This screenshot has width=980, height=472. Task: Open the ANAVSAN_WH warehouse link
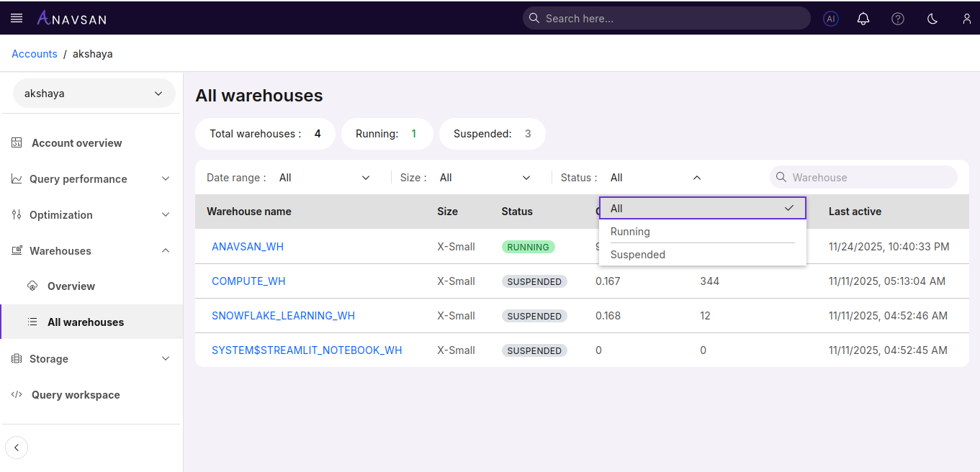click(248, 247)
